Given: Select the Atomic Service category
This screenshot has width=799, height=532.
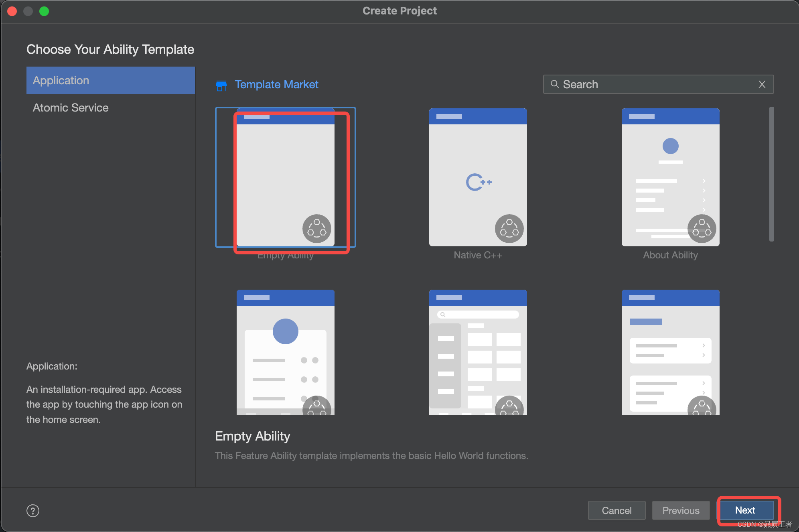Looking at the screenshot, I should pos(71,108).
